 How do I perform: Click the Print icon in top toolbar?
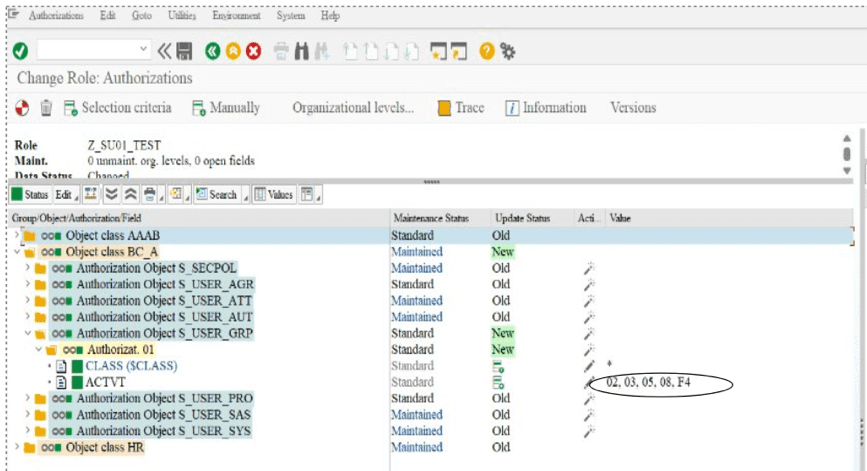(x=282, y=50)
